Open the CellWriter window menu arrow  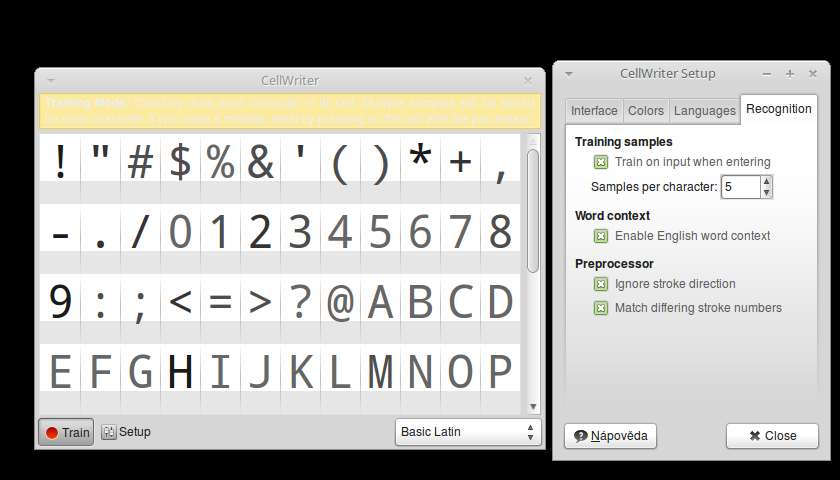[51, 81]
